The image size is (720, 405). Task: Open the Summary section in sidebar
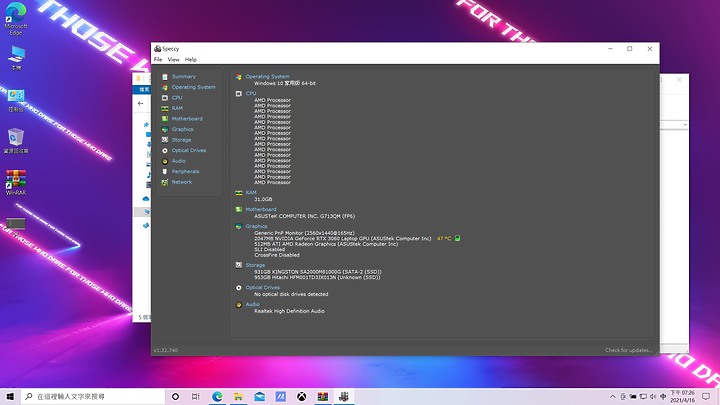(184, 77)
